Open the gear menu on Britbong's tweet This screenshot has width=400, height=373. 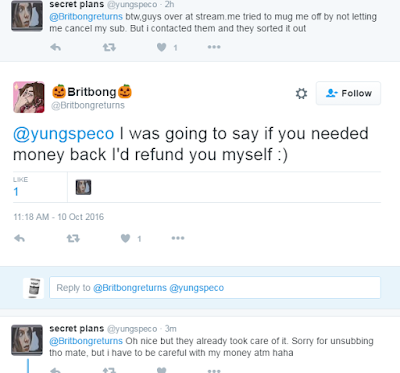[x=301, y=93]
